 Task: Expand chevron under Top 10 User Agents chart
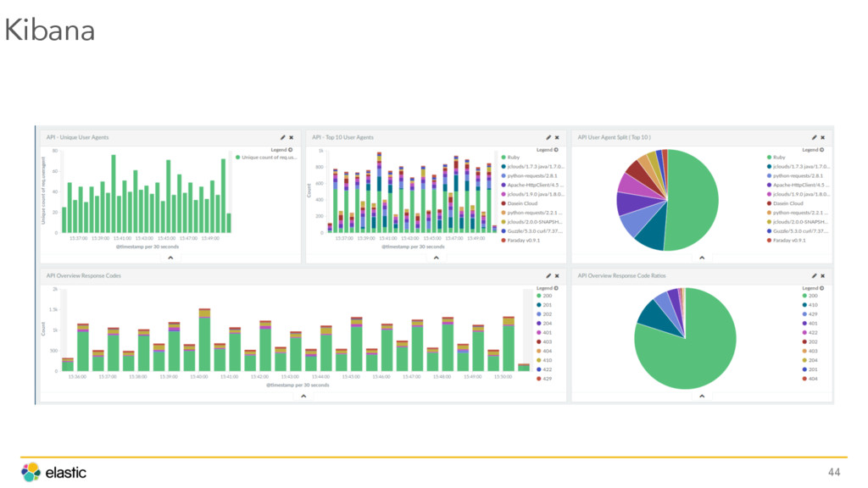pyautogui.click(x=437, y=258)
